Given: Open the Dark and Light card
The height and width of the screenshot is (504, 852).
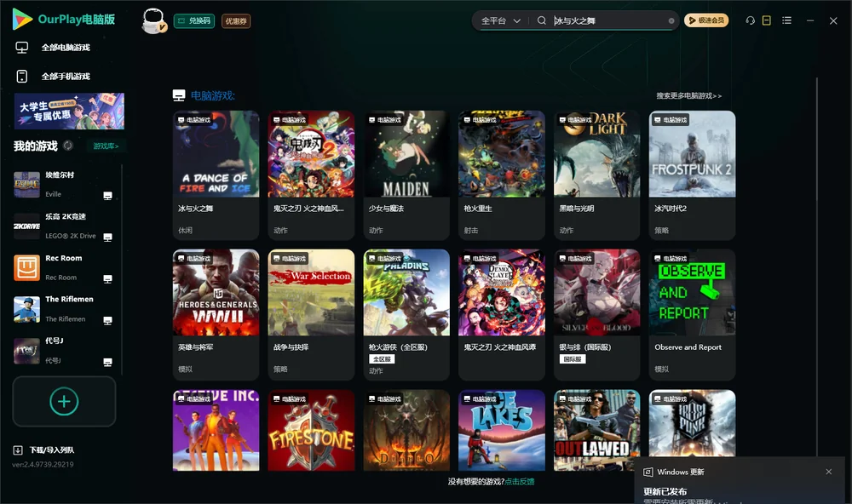Looking at the screenshot, I should [596, 175].
